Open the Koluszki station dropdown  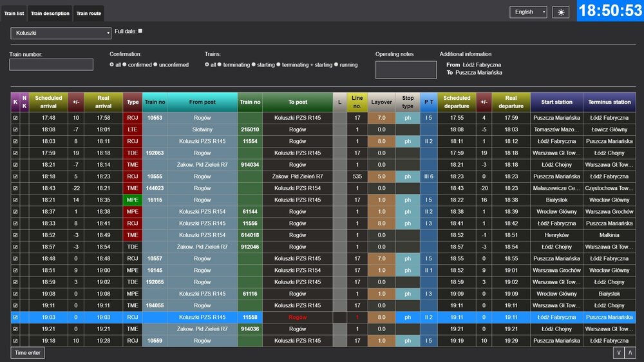click(61, 33)
